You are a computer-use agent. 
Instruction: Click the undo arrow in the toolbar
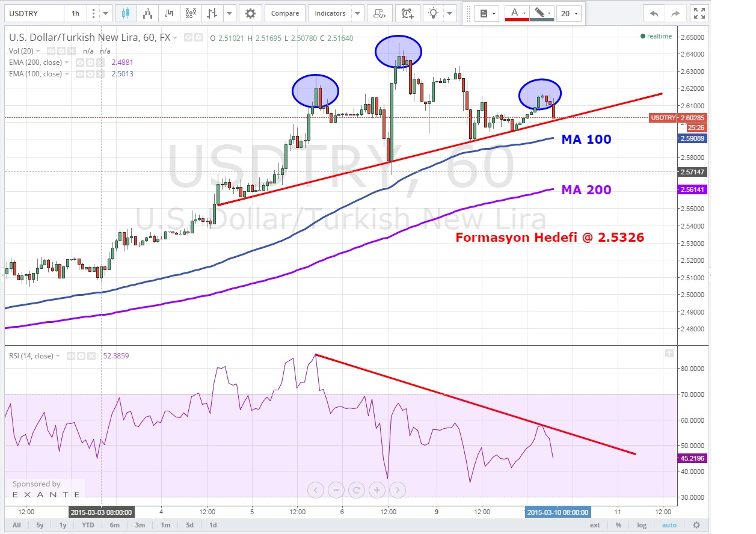654,13
